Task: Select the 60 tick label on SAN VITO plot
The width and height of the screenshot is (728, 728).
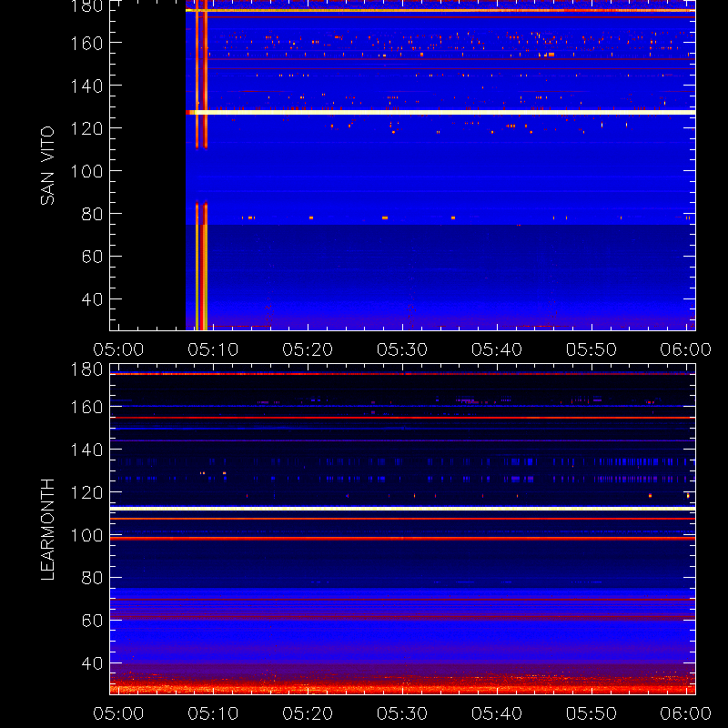Action: 92,257
